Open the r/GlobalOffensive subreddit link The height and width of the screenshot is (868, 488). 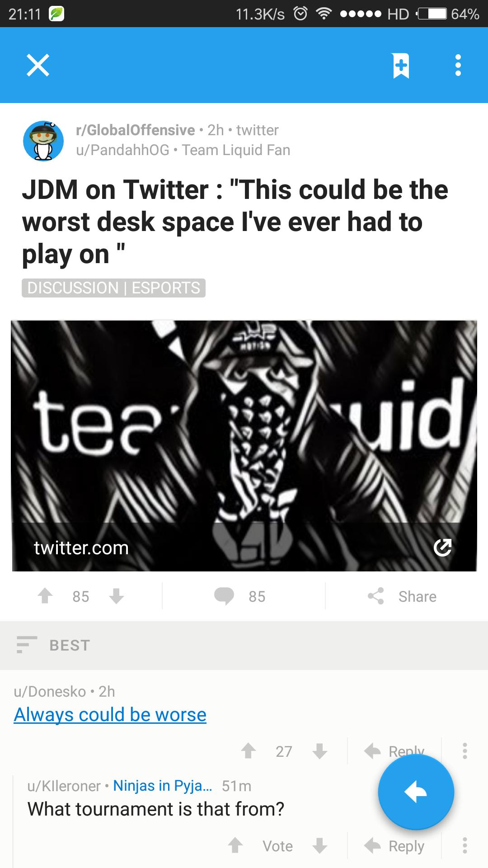(136, 130)
